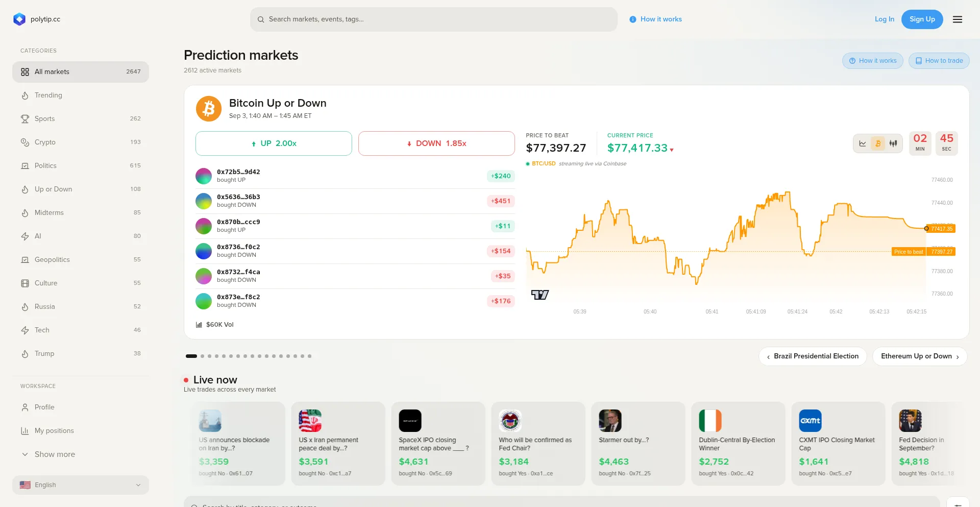
Task: Open the Midterms category icon
Action: point(25,213)
